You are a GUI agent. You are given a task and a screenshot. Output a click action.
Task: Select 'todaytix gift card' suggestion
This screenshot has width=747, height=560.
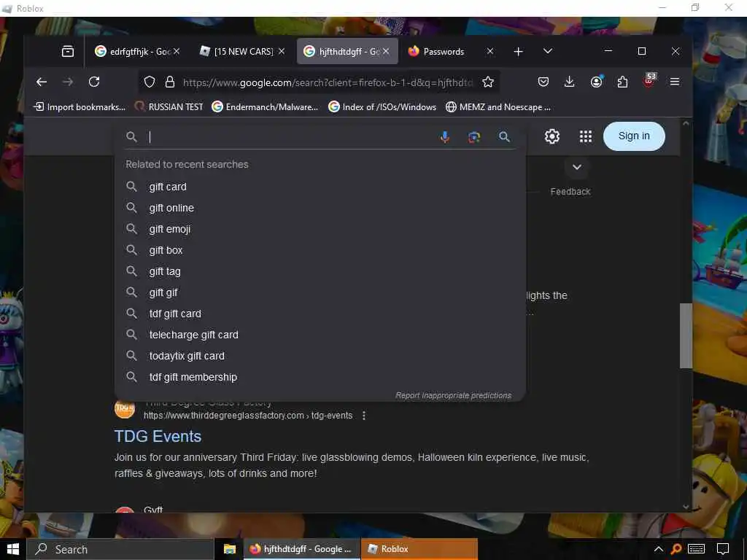(320, 356)
